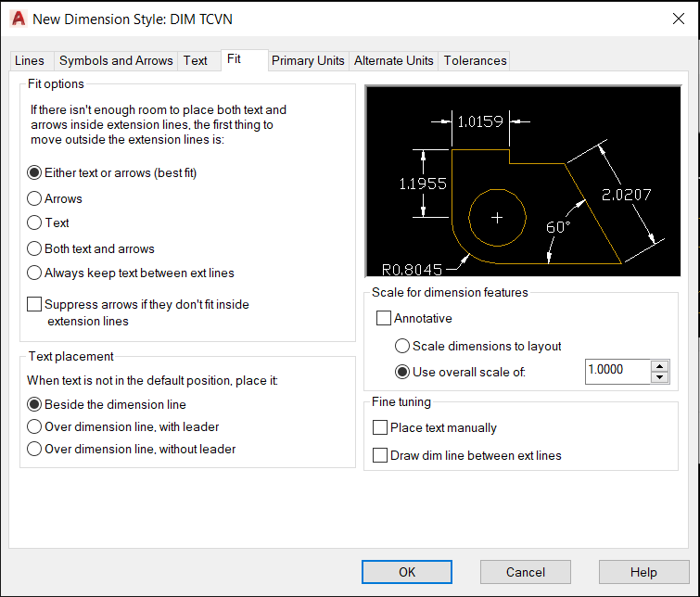Screen dimensions: 700x597
Task: Switch to Alternate Units tab
Action: point(393,60)
